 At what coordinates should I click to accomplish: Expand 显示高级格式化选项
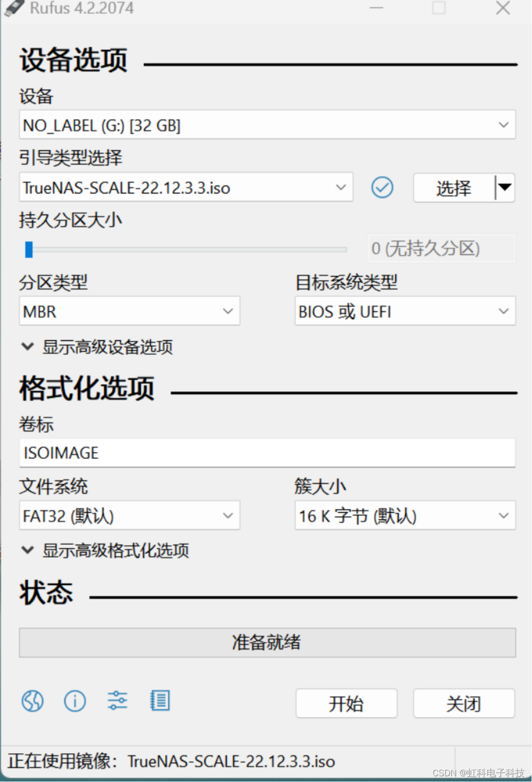click(106, 550)
